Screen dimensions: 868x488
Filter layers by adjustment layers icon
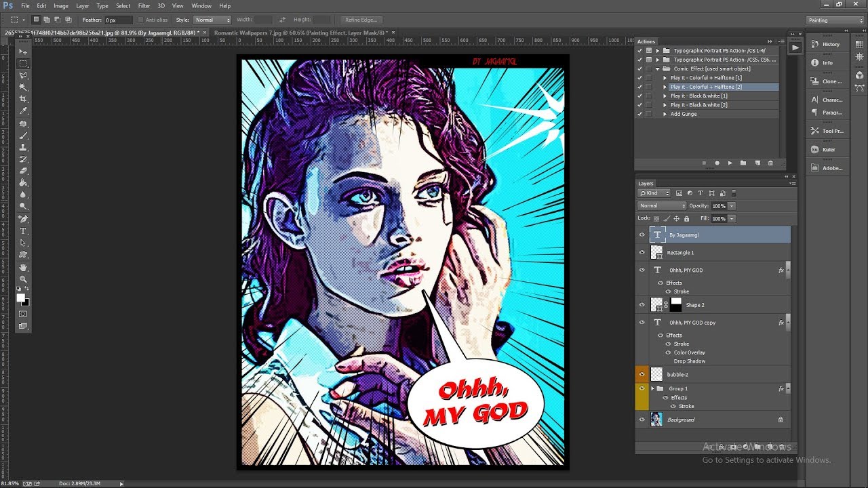click(690, 193)
